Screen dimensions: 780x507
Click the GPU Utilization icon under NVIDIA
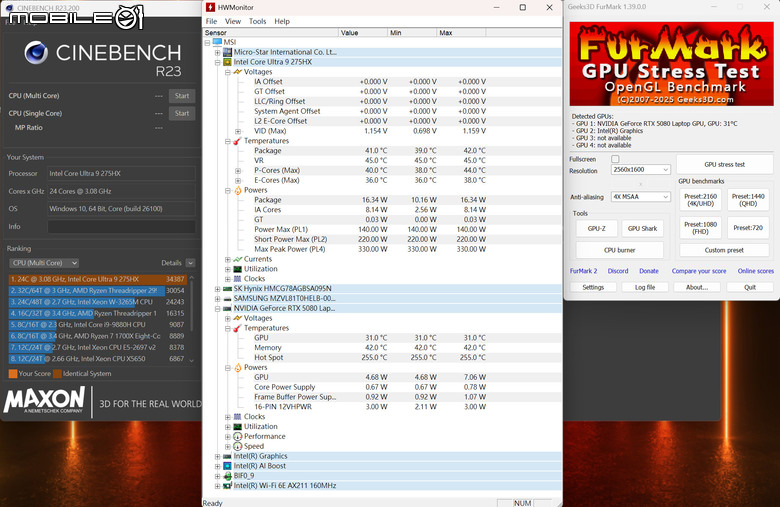click(x=237, y=427)
